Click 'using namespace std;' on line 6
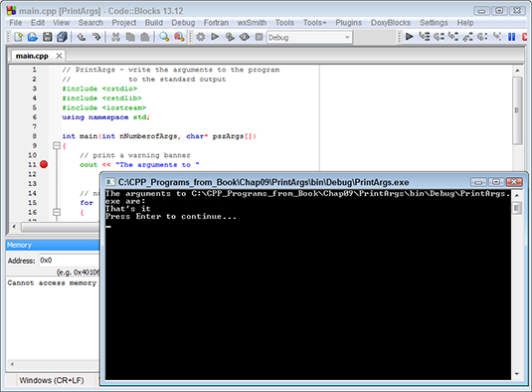532x392 pixels. pos(105,117)
